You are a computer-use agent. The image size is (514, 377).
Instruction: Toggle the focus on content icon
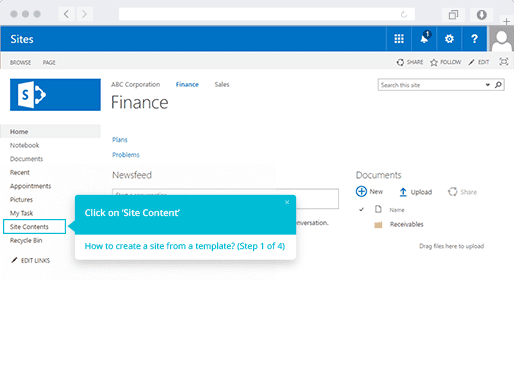point(503,62)
